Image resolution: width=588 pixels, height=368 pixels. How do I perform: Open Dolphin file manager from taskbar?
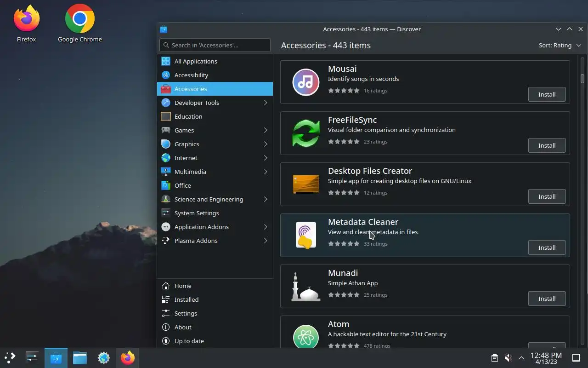pyautogui.click(x=80, y=357)
